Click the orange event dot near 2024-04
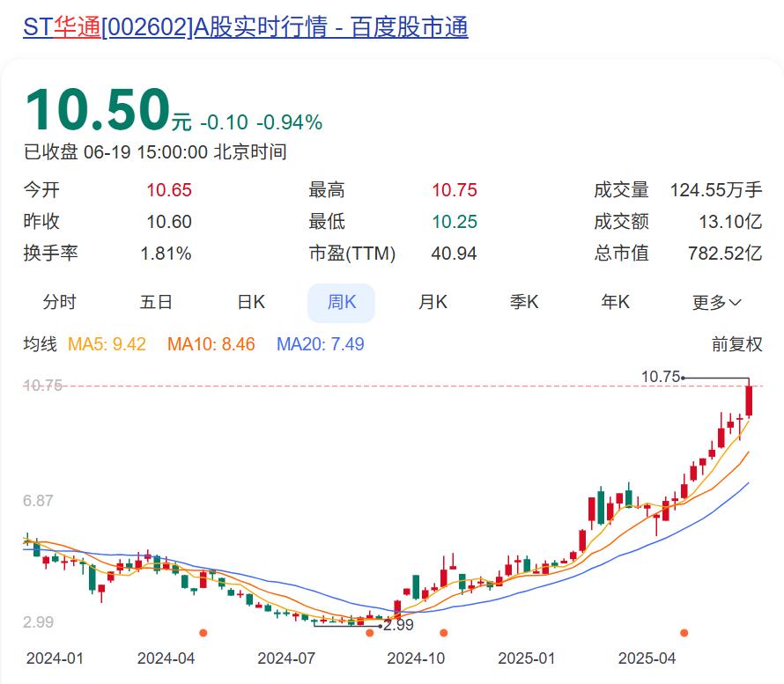The width and height of the screenshot is (784, 684). pyautogui.click(x=203, y=632)
